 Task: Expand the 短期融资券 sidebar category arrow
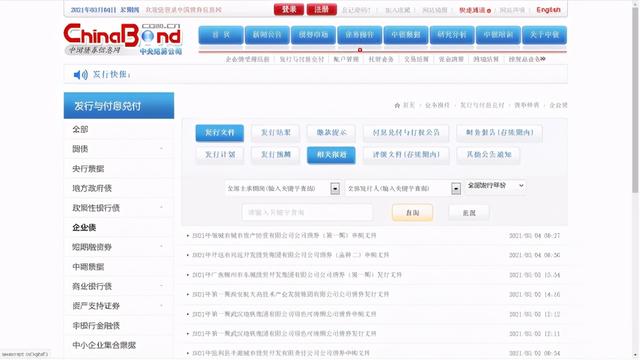(162, 247)
